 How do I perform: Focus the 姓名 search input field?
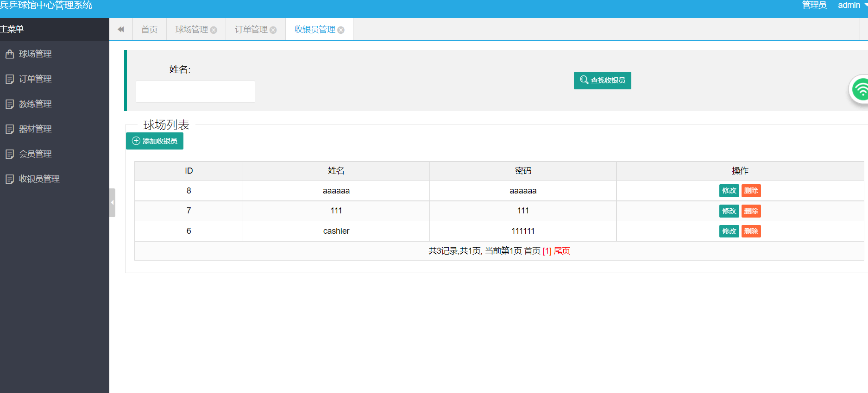[x=195, y=92]
